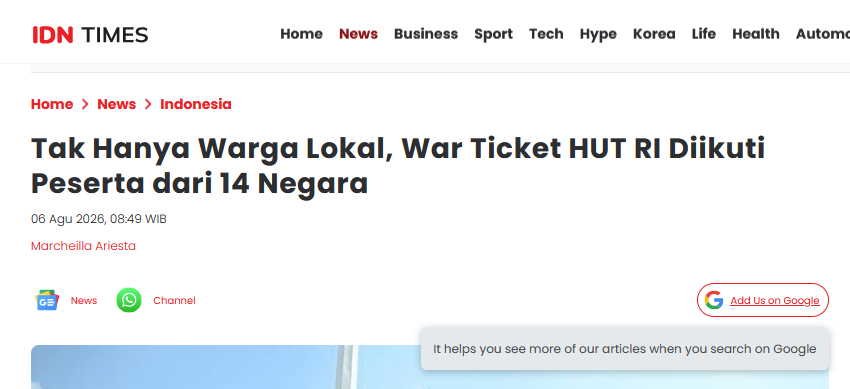Go to the Business section
The height and width of the screenshot is (389, 850).
point(426,34)
